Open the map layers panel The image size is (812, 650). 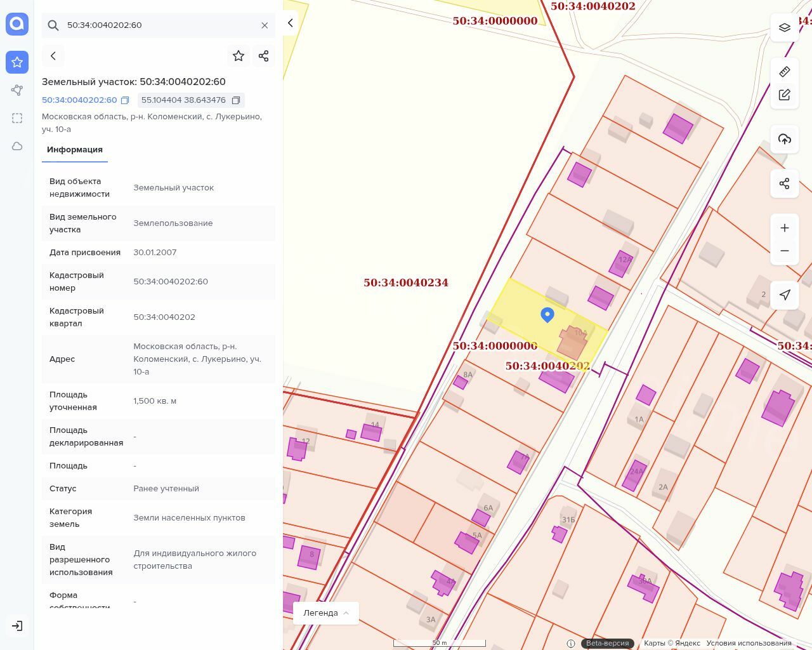785,28
